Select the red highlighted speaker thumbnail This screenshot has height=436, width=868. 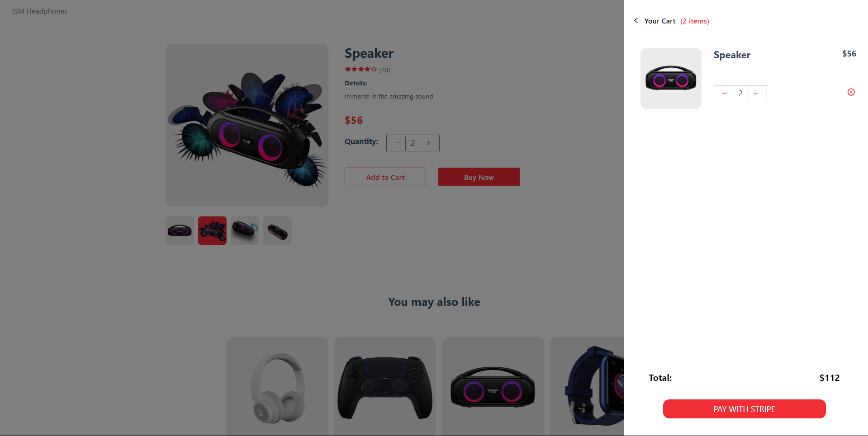[212, 231]
